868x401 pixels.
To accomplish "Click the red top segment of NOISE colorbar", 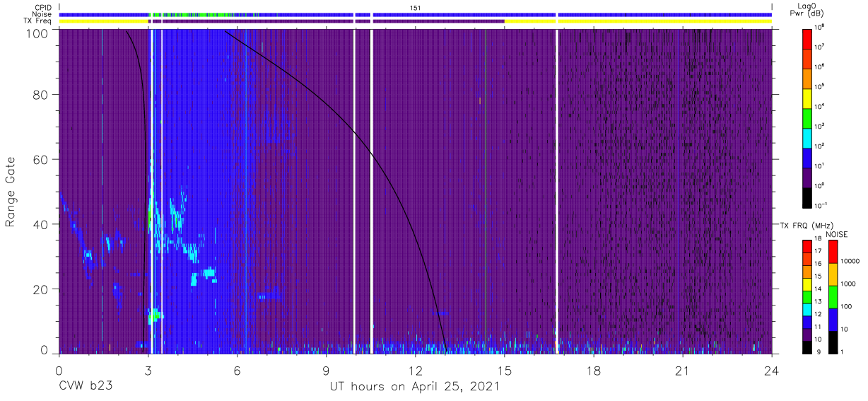I will 833,251.
